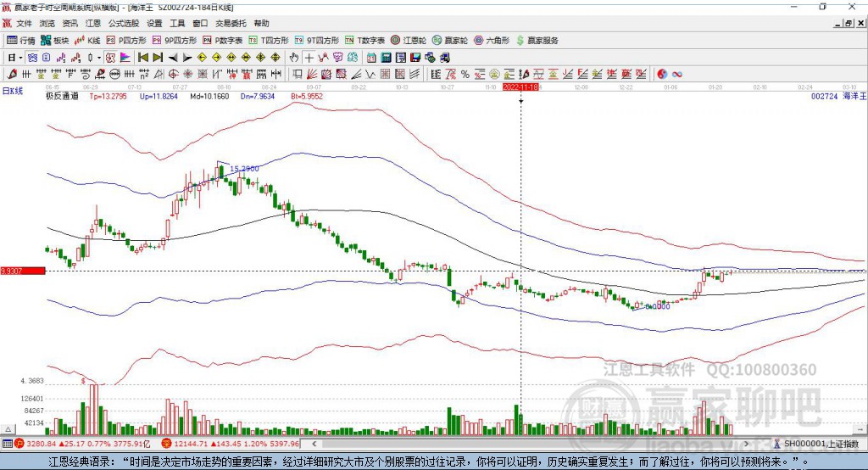
Task: Open the 文件 menu
Action: coord(24,23)
